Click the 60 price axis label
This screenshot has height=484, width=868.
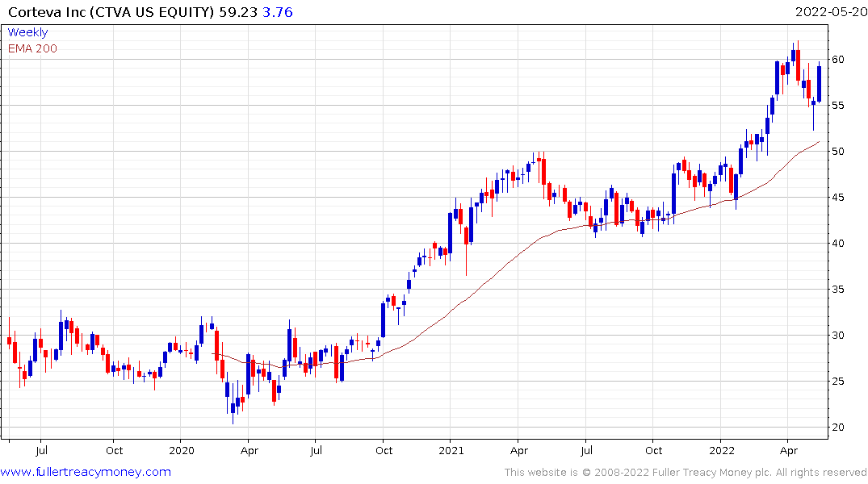click(x=838, y=59)
